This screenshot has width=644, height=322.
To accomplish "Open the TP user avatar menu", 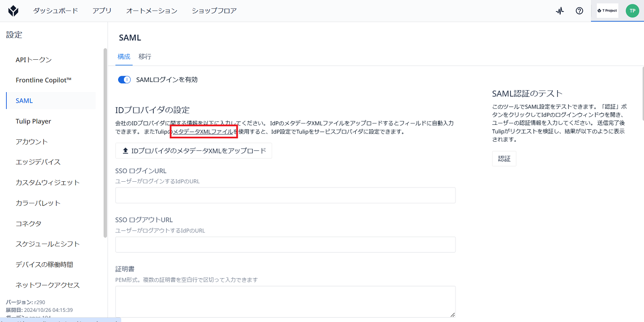I will (x=632, y=11).
